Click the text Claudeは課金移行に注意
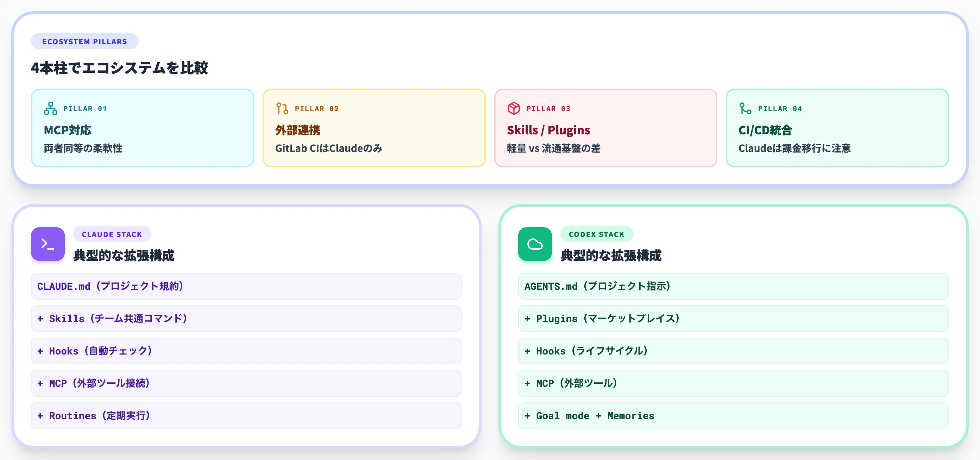This screenshot has width=980, height=460. 795,148
